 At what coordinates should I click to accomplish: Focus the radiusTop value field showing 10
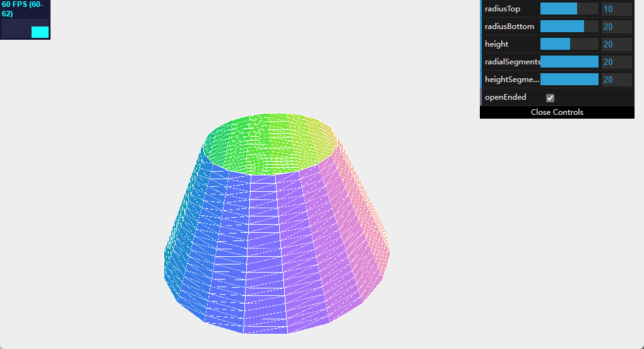point(616,9)
